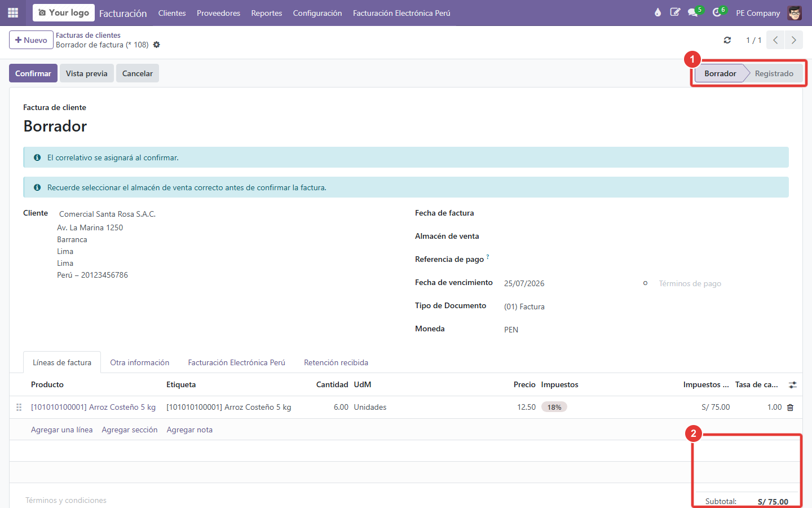This screenshot has width=812, height=508.
Task: Switch to the Retención recibida tab
Action: (x=336, y=362)
